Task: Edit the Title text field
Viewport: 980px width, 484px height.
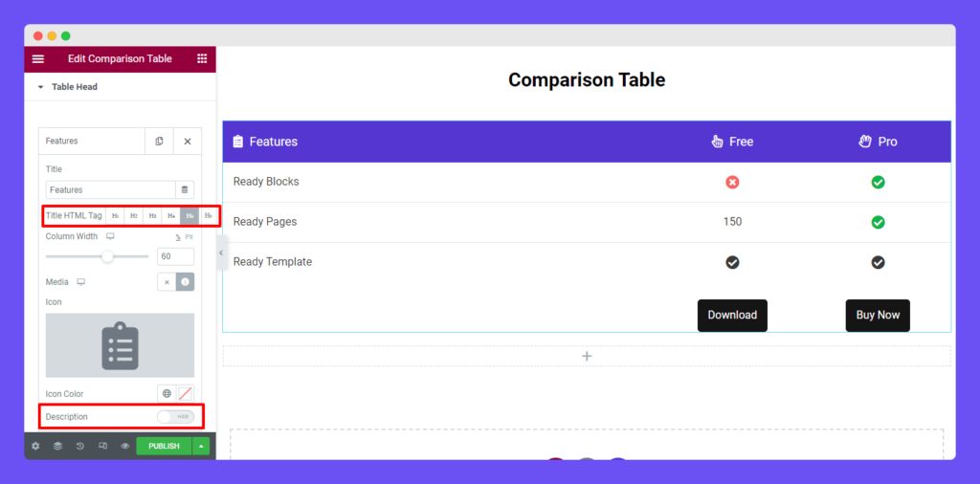Action: coord(111,189)
